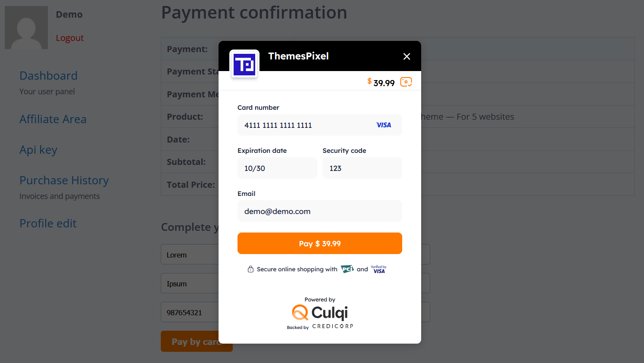Click the Demo user avatar image

click(x=26, y=28)
